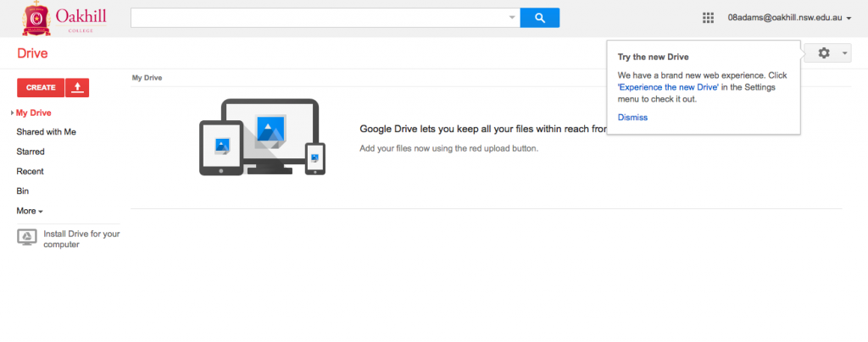868x342 pixels.
Task: Click the blue search magnifier button
Action: coord(540,18)
